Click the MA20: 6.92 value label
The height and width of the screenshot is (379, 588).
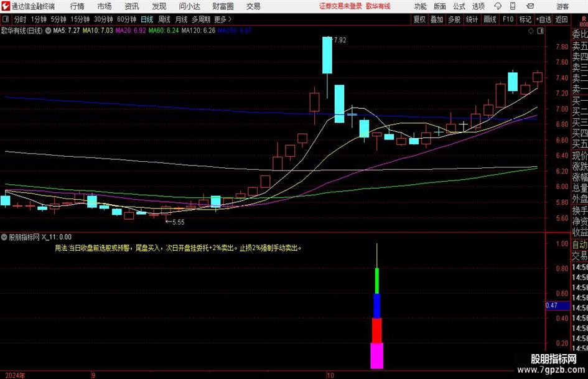(131, 30)
